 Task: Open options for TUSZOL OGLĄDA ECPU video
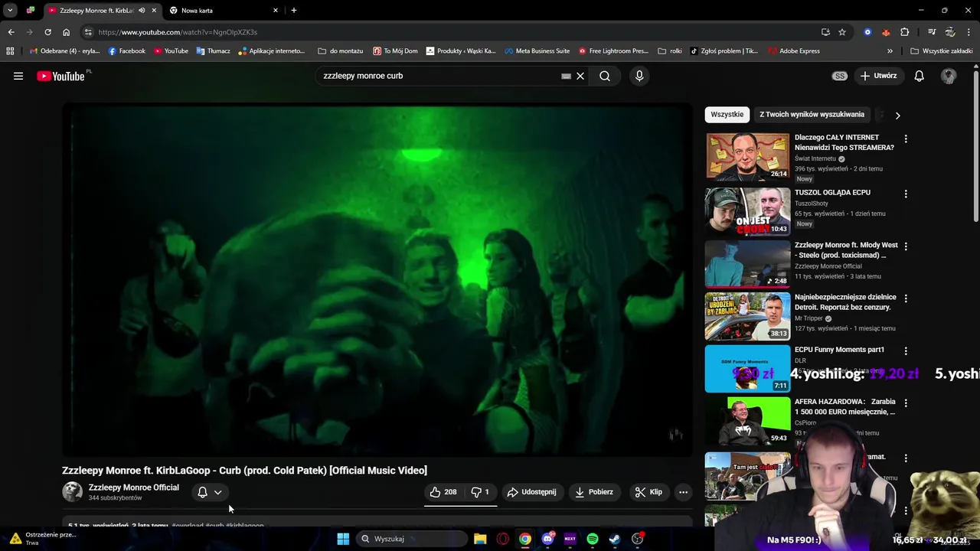[x=906, y=194]
